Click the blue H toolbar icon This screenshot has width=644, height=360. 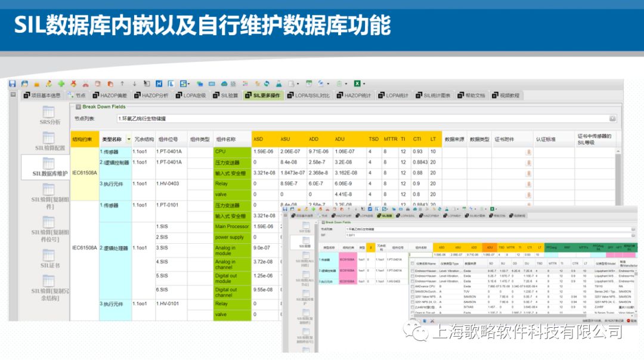coord(159,83)
